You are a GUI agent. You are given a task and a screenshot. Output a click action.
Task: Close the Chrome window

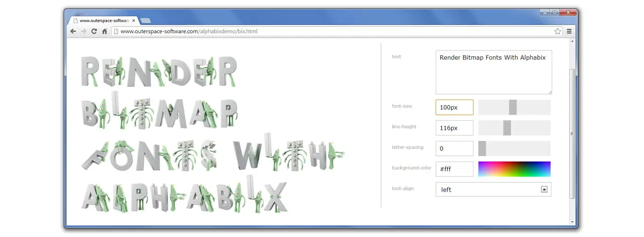click(568, 12)
